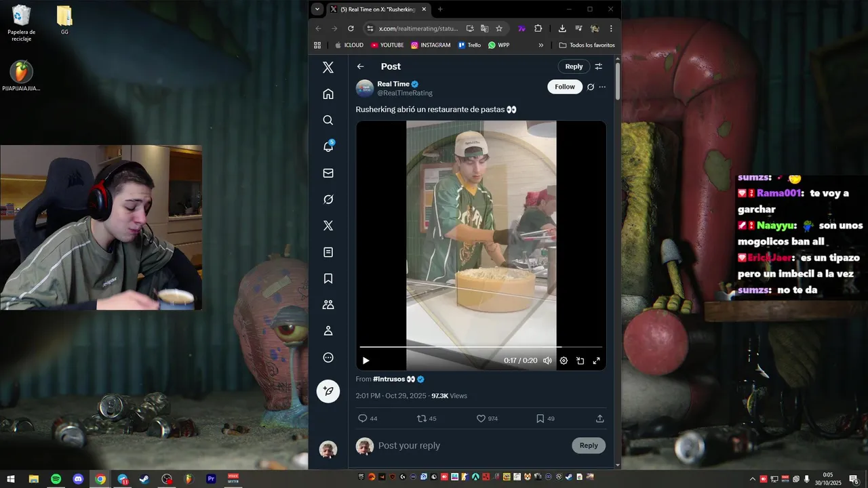Viewport: 868px width, 488px height.
Task: Open Lists icon in X sidebar
Action: (x=328, y=252)
